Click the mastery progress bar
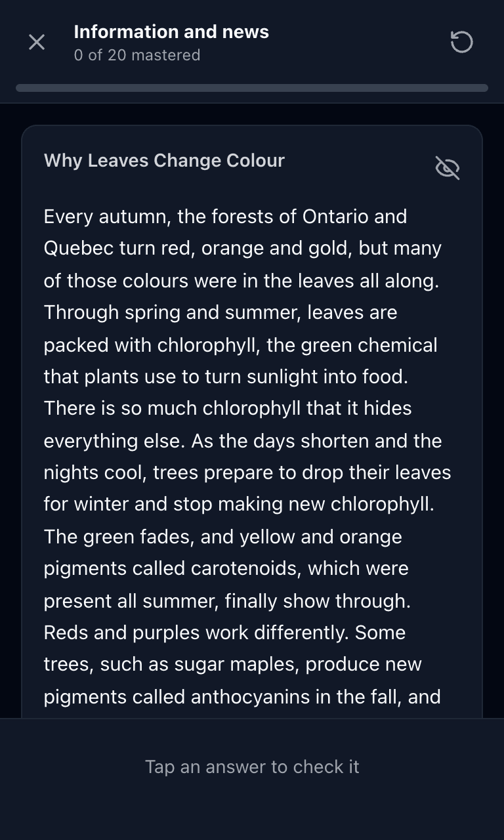Viewport: 504px width, 840px height. coord(252,88)
